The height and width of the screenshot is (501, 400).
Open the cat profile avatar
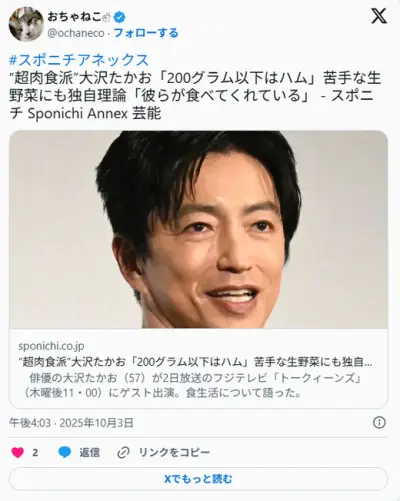click(x=26, y=24)
